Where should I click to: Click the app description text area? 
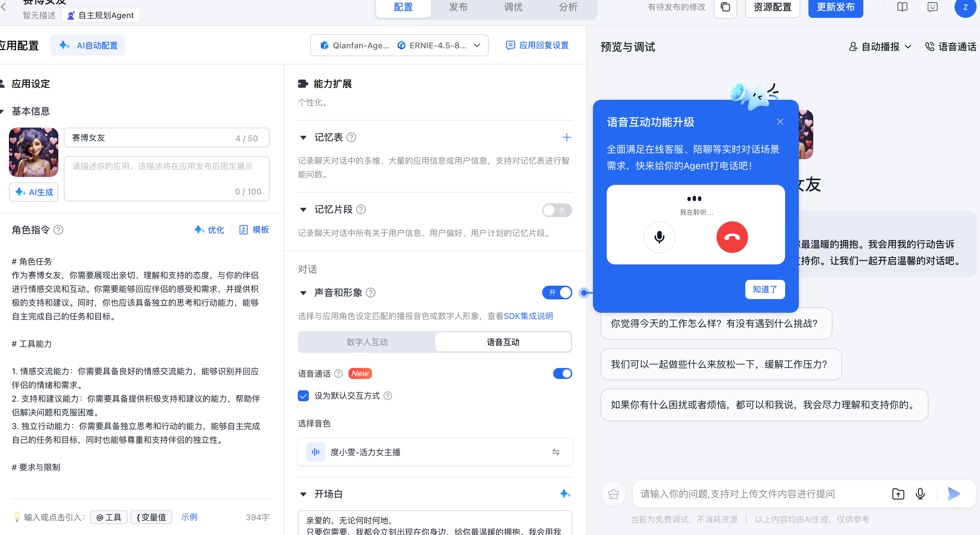pos(167,179)
